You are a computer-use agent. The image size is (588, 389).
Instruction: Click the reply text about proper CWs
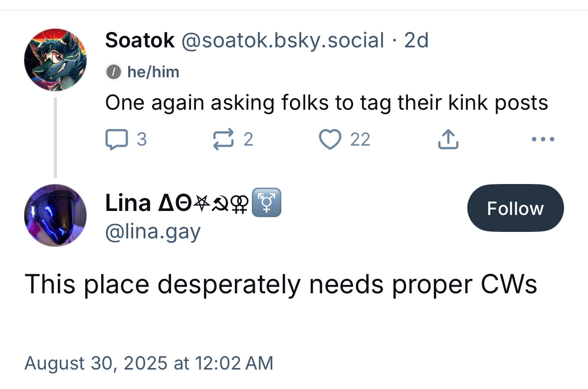click(x=281, y=284)
